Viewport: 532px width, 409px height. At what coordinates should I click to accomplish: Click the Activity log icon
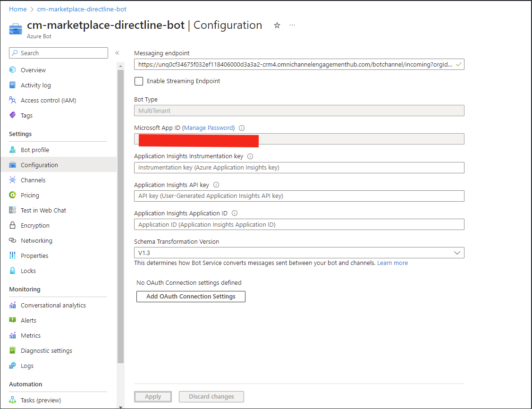click(x=13, y=85)
